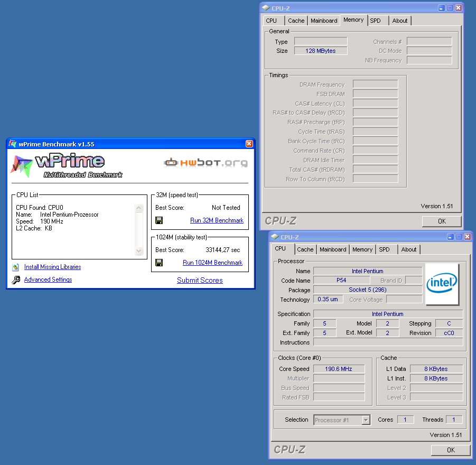This screenshot has width=476, height=465.
Task: Click the L1 Data cache value field
Action: coord(436,369)
